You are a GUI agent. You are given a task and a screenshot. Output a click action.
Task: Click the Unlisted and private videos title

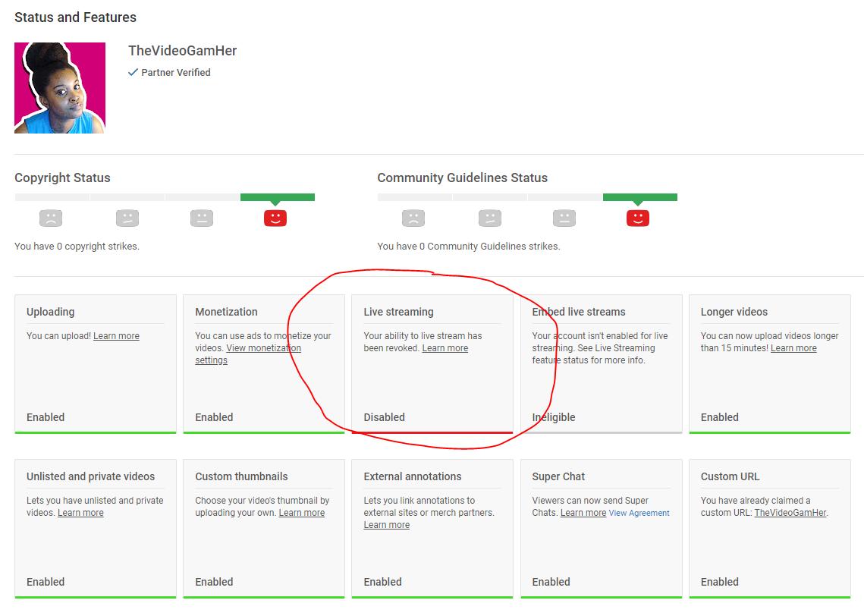click(x=90, y=476)
